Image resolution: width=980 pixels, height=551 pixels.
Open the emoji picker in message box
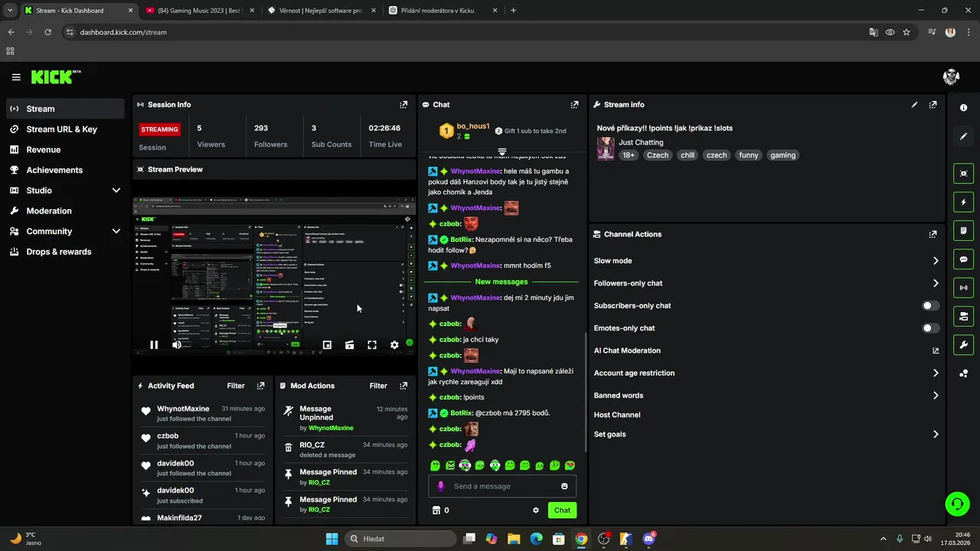tap(564, 486)
